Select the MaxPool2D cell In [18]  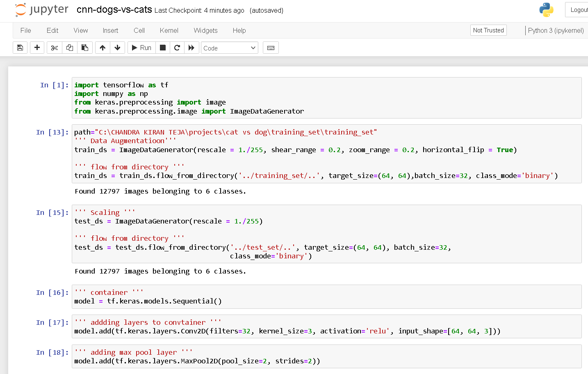327,356
